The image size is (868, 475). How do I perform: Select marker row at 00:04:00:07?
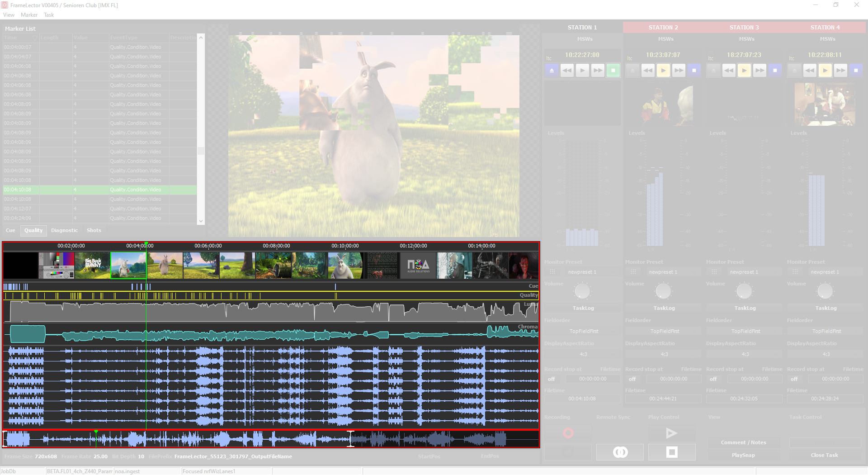pos(100,47)
